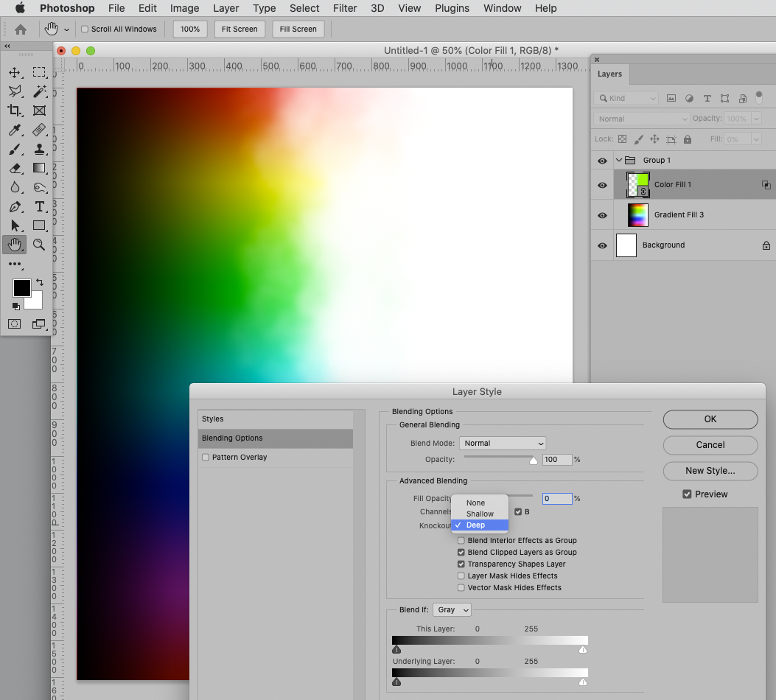The image size is (776, 700).
Task: Uncheck Blend Clipped Layers as Group
Action: tap(461, 552)
